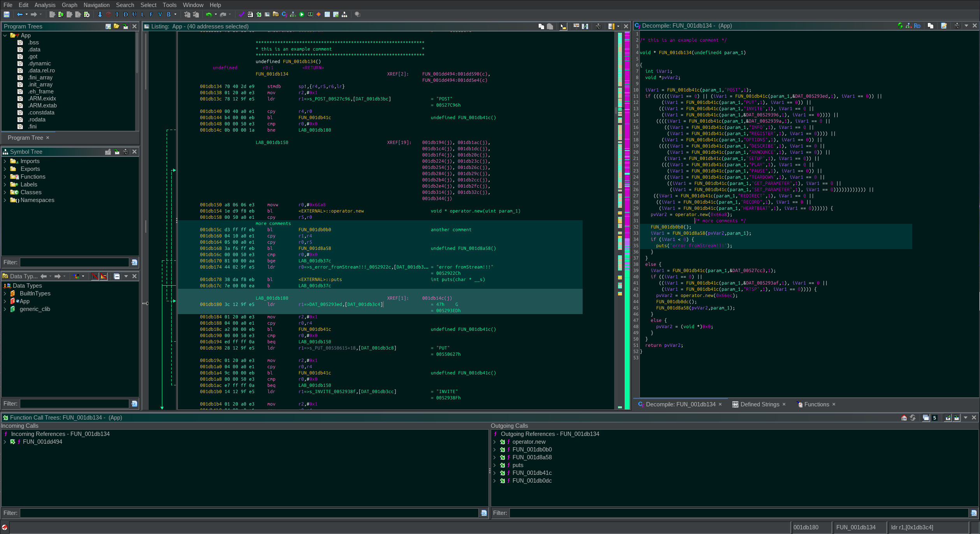Click the green Undo arrow in toolbar
Screen dimensions: 980x534
point(209,14)
